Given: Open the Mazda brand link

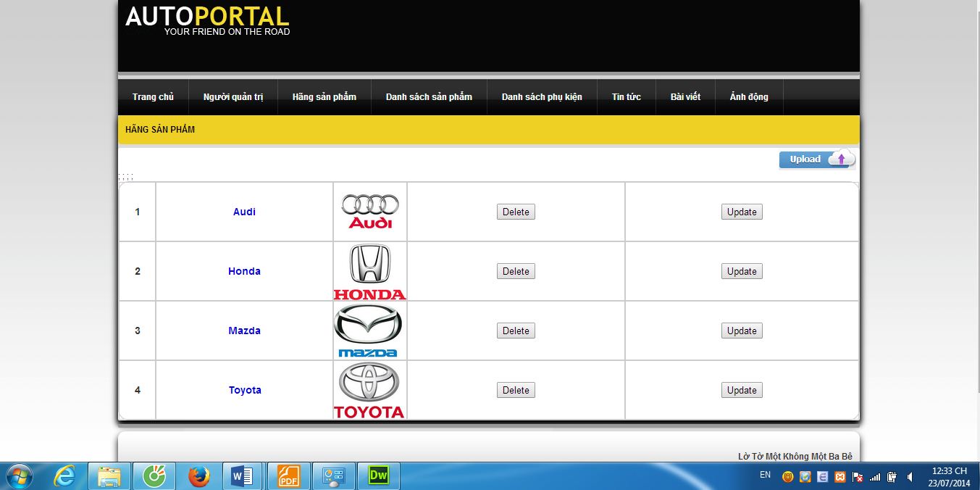Looking at the screenshot, I should (x=244, y=331).
